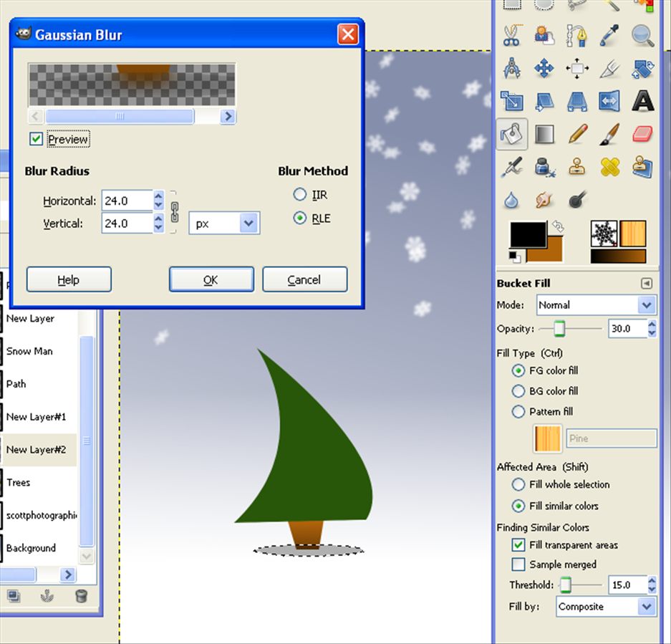
Task: Uncheck the Preview checkbox
Action: [x=36, y=139]
